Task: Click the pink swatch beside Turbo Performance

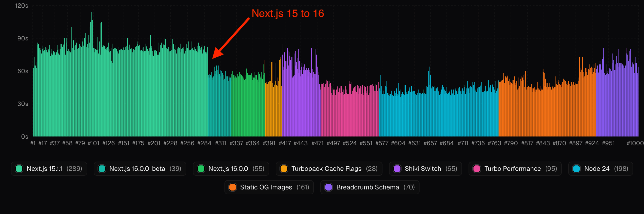Action: 477,169
